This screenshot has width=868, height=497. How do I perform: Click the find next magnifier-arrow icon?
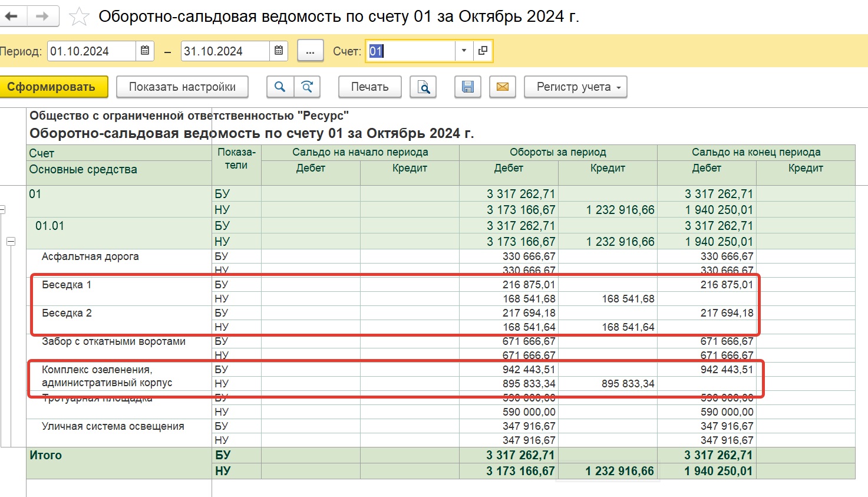pyautogui.click(x=307, y=87)
